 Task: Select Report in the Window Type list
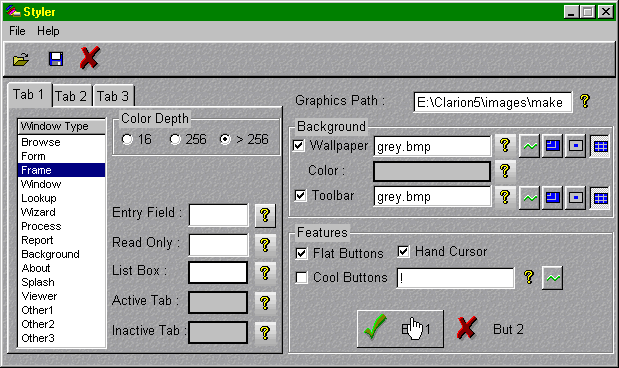pyautogui.click(x=62, y=240)
